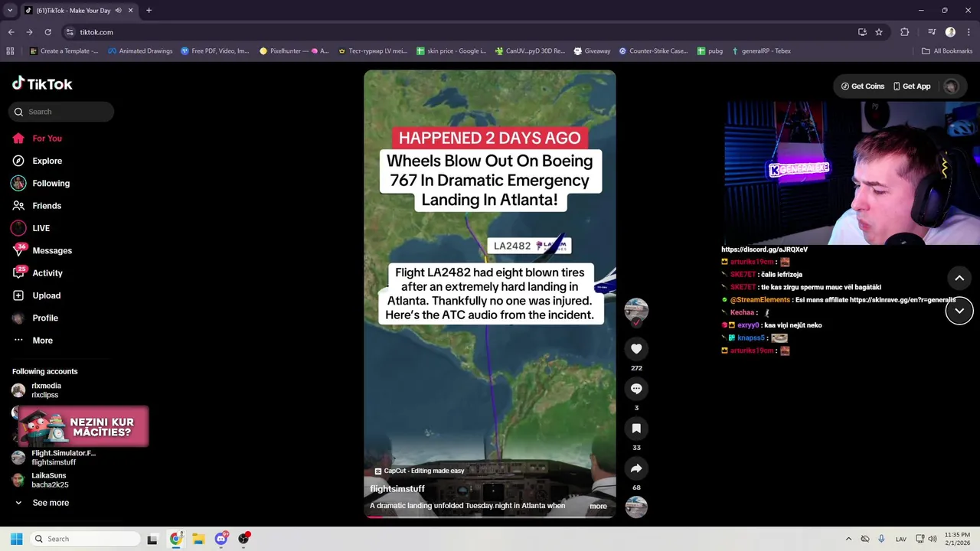This screenshot has height=551, width=980.
Task: Open the spinning sound disc icon
Action: [636, 507]
